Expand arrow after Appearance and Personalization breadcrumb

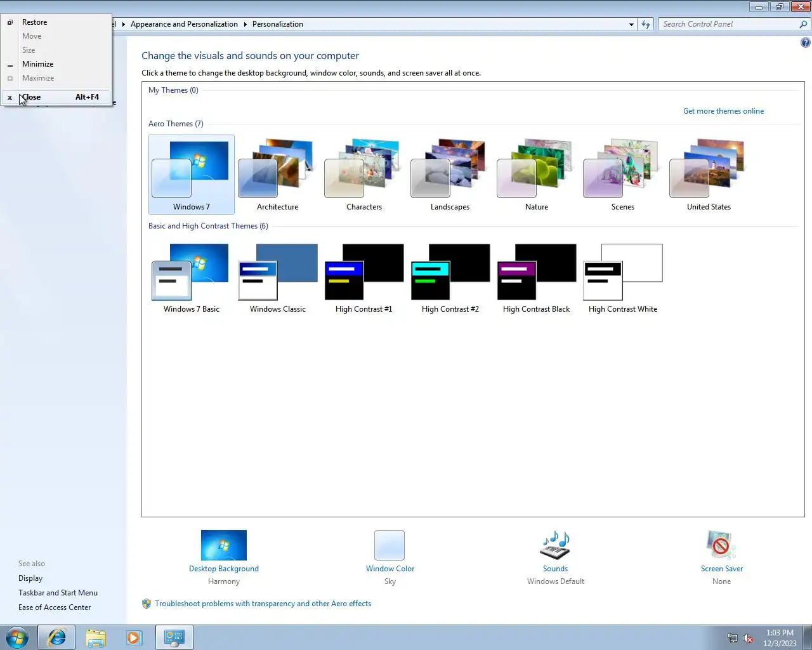pos(245,24)
